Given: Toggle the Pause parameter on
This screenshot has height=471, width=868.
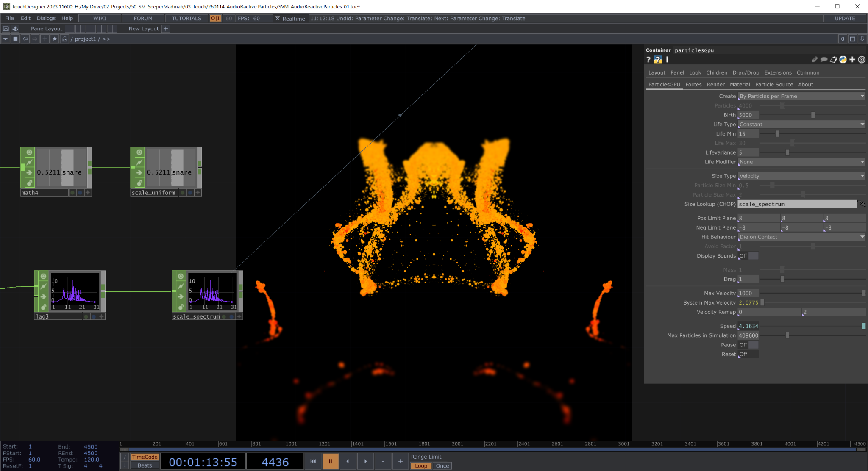Looking at the screenshot, I should (x=748, y=345).
